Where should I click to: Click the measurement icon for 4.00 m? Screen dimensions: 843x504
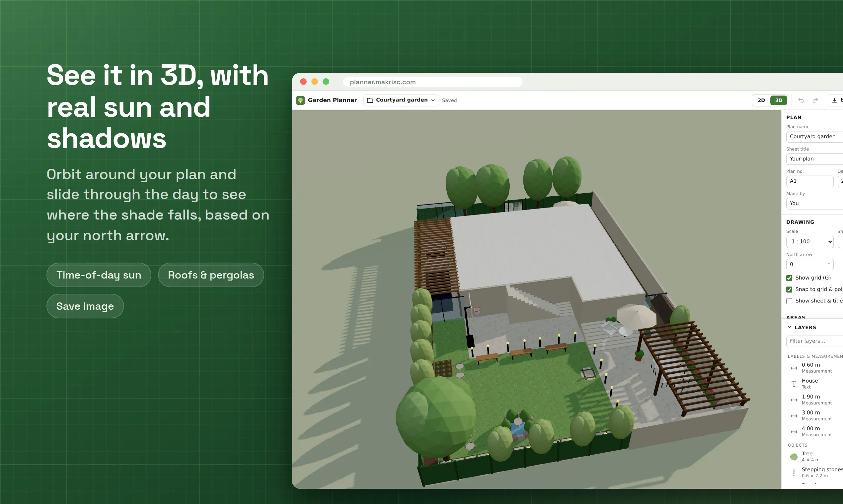click(x=794, y=432)
